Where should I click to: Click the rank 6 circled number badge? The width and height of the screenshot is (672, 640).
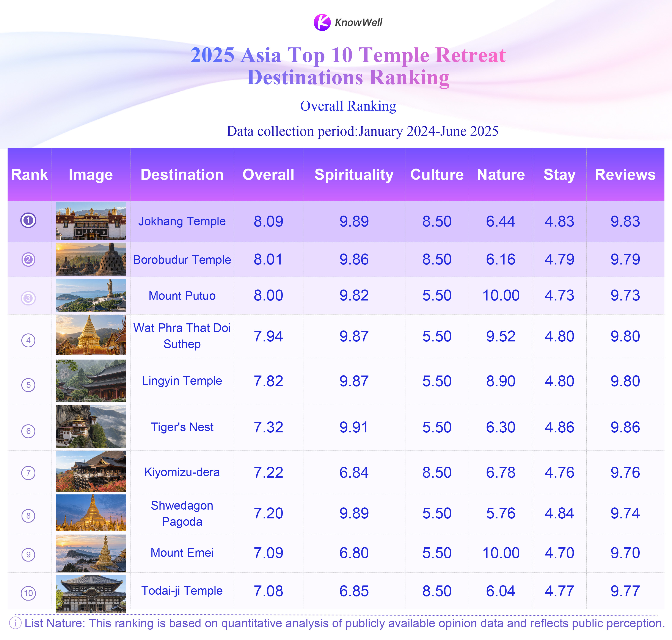[x=28, y=431]
